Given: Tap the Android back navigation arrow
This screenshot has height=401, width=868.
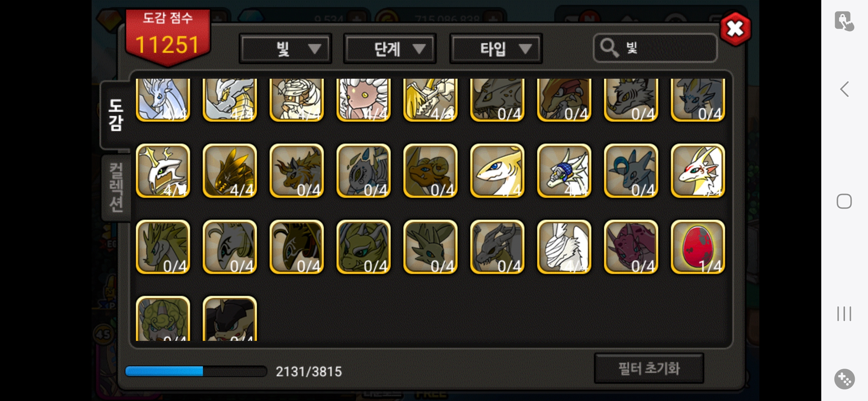Looking at the screenshot, I should pos(845,89).
